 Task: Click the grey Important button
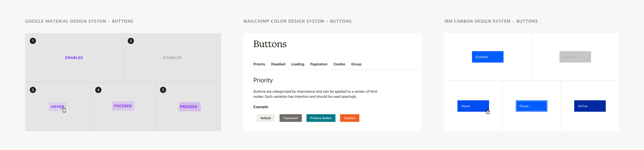point(291,118)
